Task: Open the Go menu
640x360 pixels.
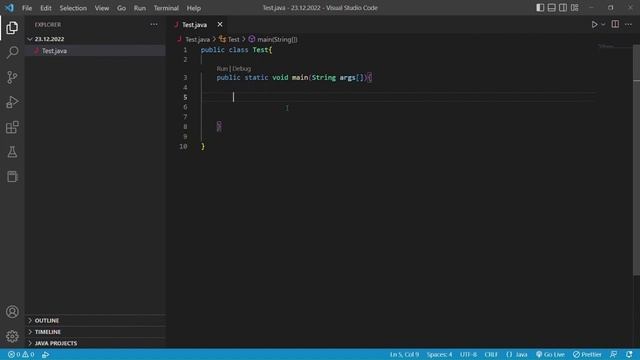Action: click(121, 8)
